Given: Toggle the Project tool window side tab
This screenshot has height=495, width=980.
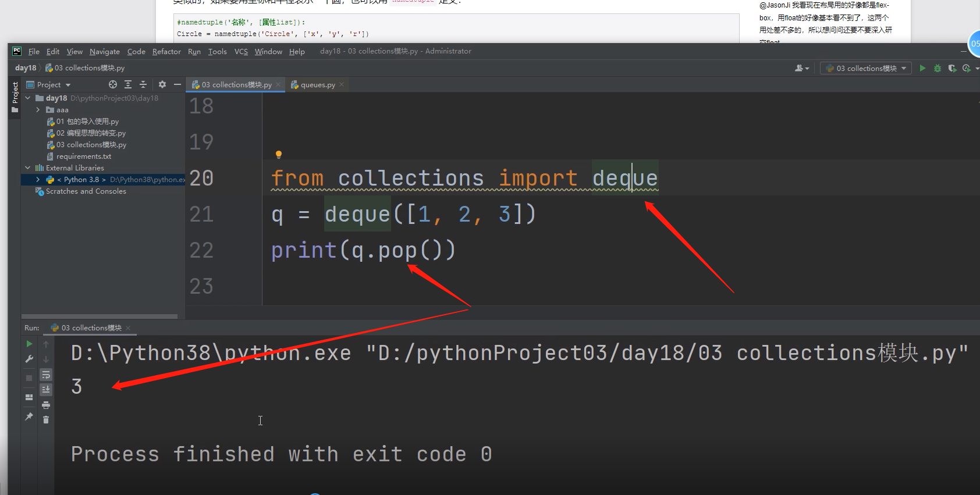Looking at the screenshot, I should 15,98.
